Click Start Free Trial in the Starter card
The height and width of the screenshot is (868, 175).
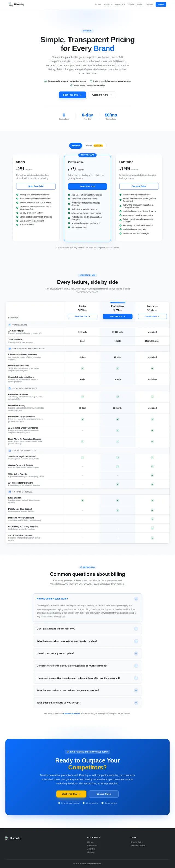click(x=36, y=186)
